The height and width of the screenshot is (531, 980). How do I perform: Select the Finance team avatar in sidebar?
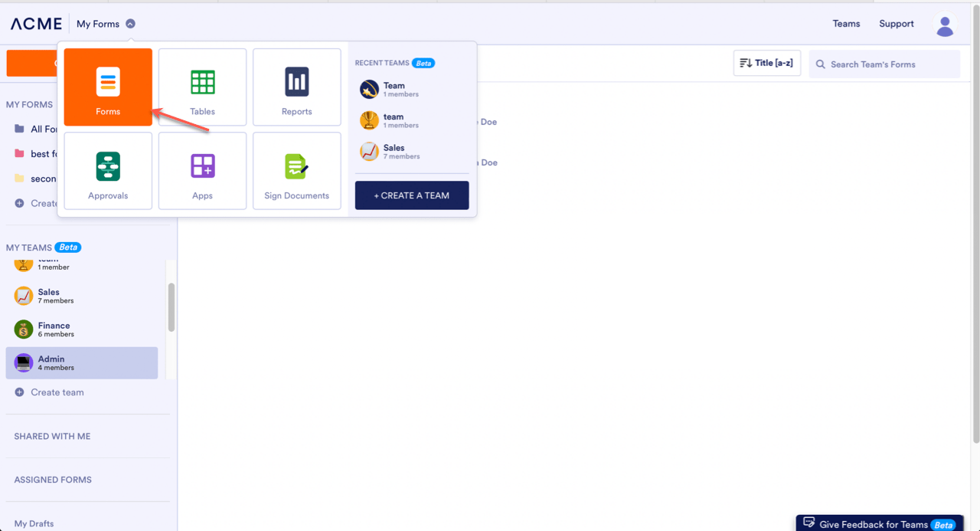[24, 329]
